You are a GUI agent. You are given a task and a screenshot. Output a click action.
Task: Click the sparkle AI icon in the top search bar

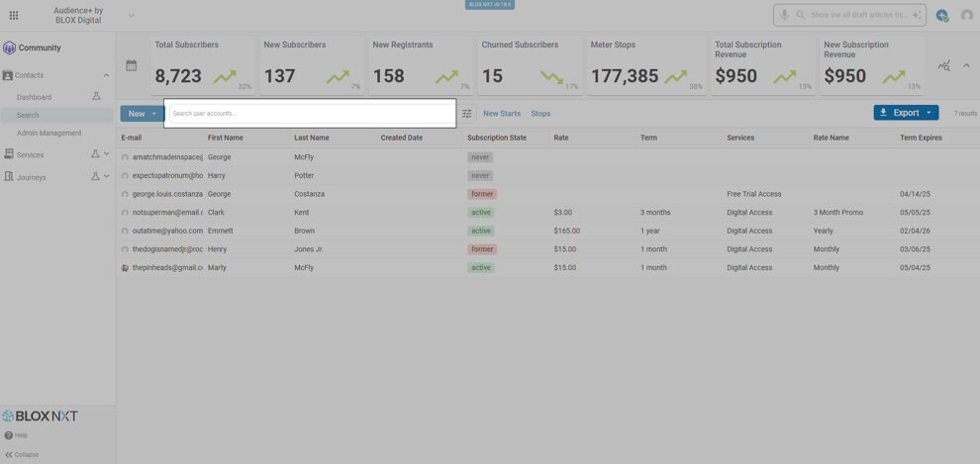[917, 15]
